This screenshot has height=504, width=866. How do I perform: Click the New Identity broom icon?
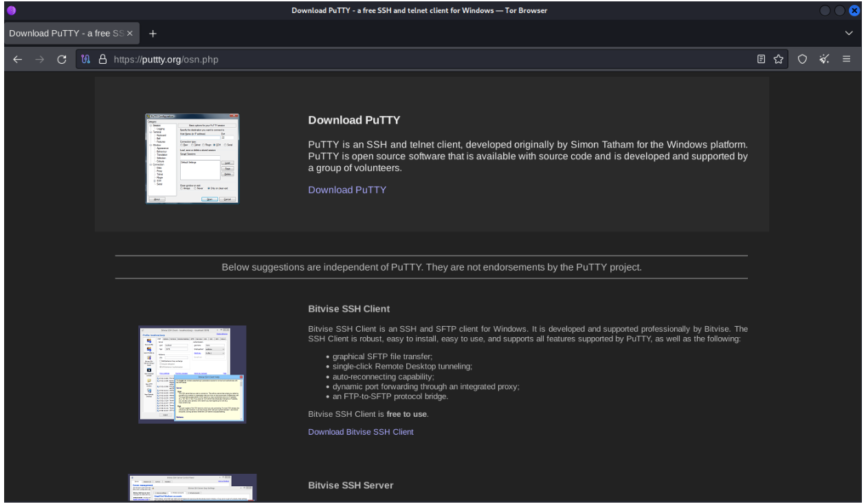pos(824,60)
